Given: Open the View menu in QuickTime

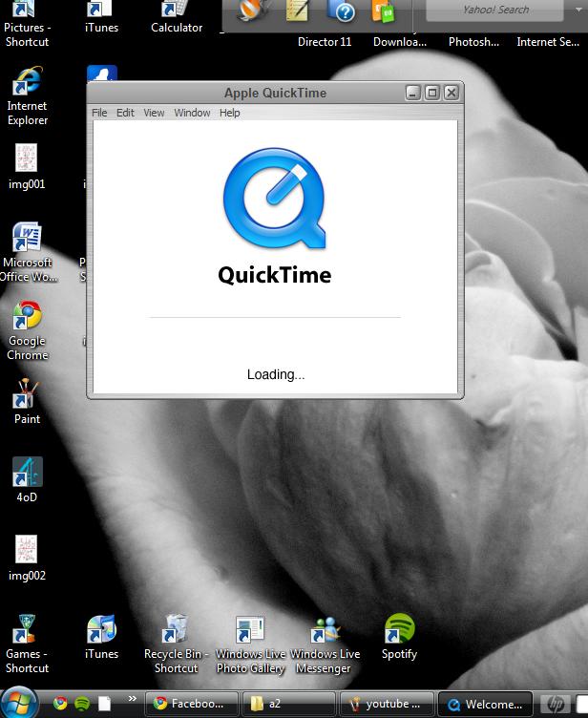Looking at the screenshot, I should (x=154, y=113).
